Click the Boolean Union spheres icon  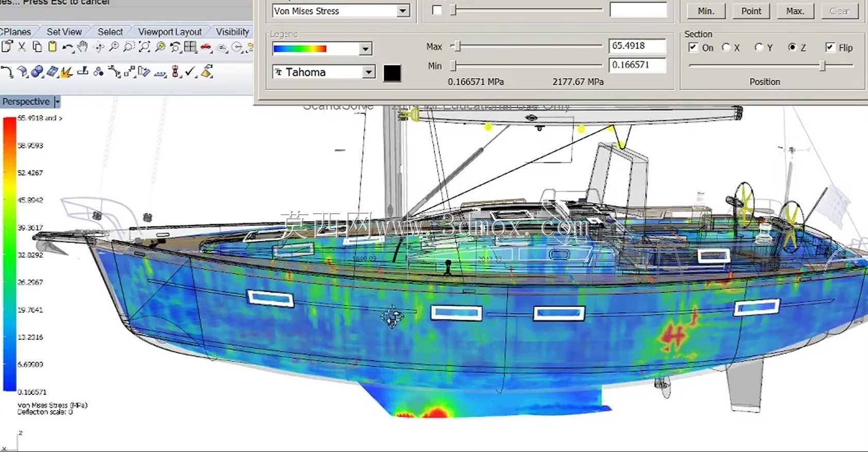[x=37, y=72]
